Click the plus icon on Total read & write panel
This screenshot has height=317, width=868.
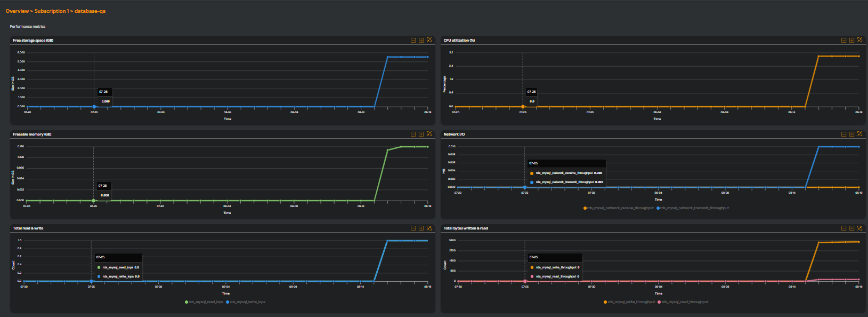(421, 228)
